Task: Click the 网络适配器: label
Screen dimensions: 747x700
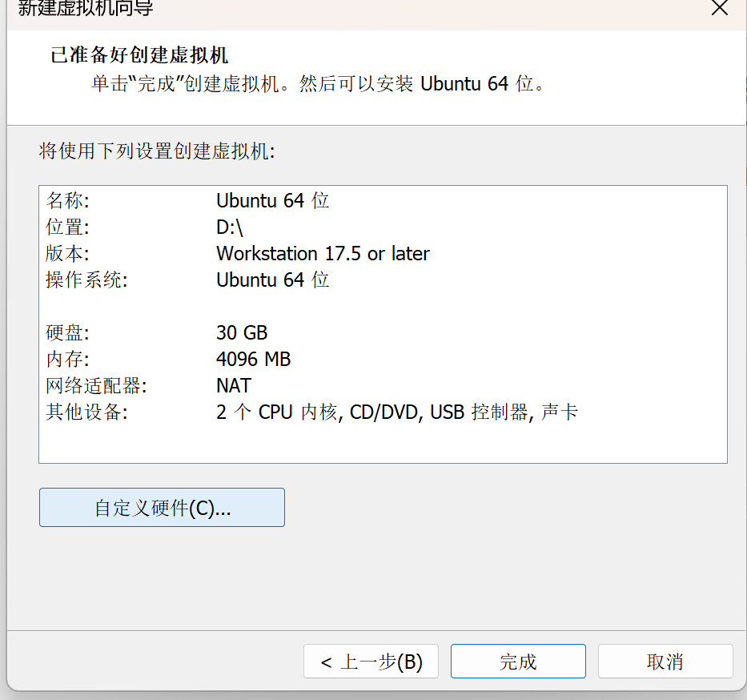Action: point(96,385)
